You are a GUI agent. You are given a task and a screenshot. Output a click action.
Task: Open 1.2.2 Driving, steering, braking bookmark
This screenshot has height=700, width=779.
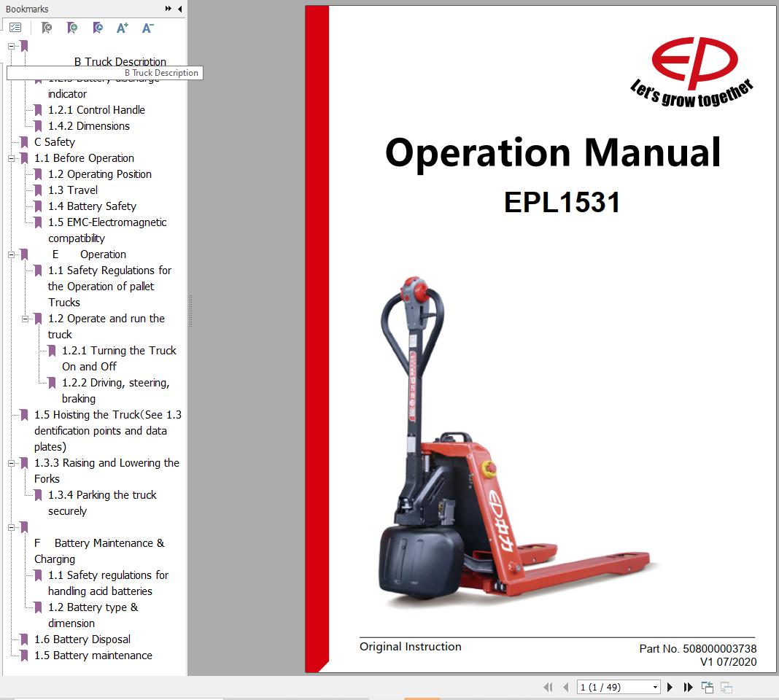[x=116, y=391]
